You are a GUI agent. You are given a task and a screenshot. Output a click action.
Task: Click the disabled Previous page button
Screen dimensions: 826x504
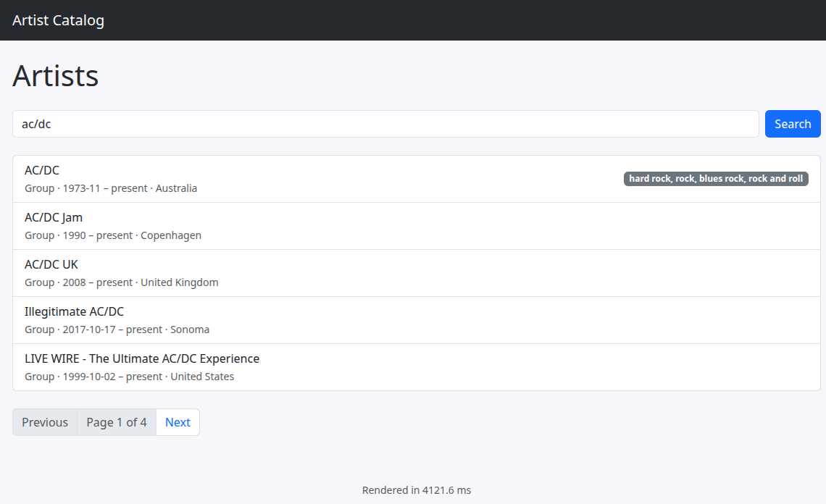pos(45,422)
